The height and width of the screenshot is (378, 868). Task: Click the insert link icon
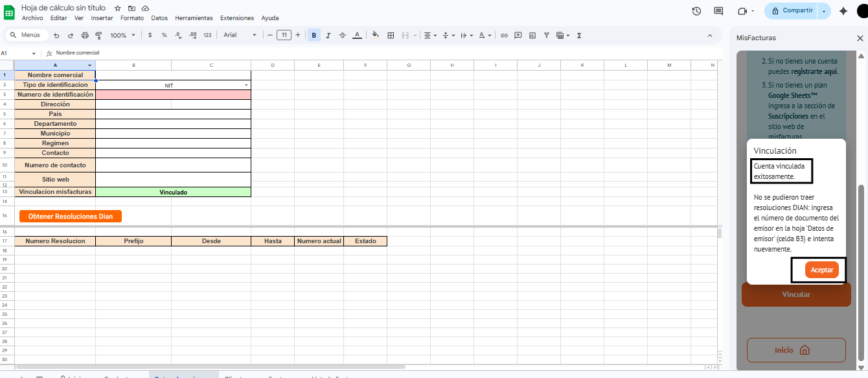click(x=504, y=35)
